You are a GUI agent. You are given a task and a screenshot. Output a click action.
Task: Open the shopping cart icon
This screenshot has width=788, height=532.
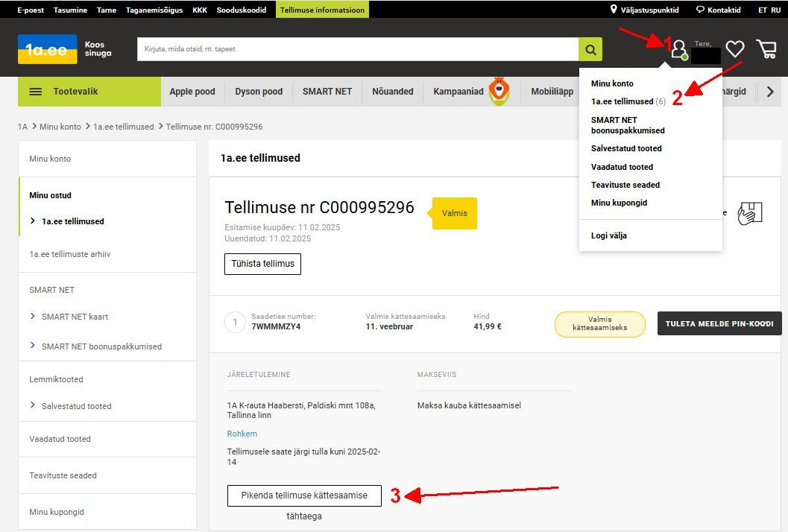coord(767,49)
